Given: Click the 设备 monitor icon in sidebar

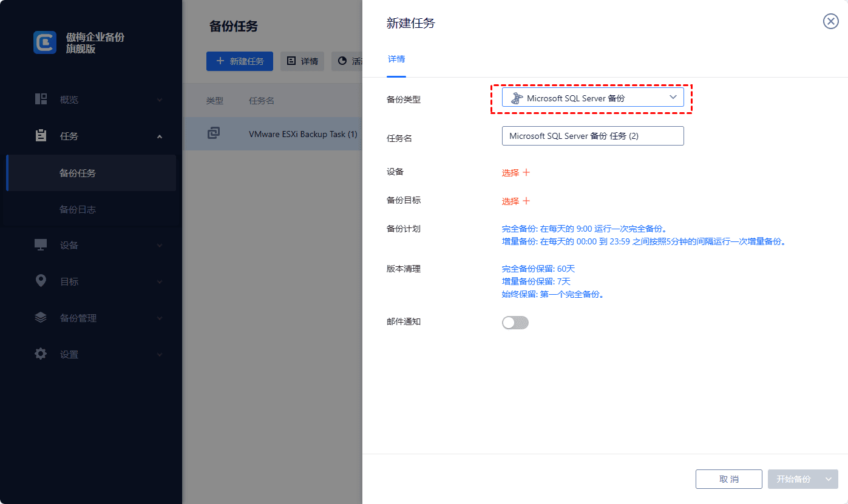Looking at the screenshot, I should coord(41,245).
